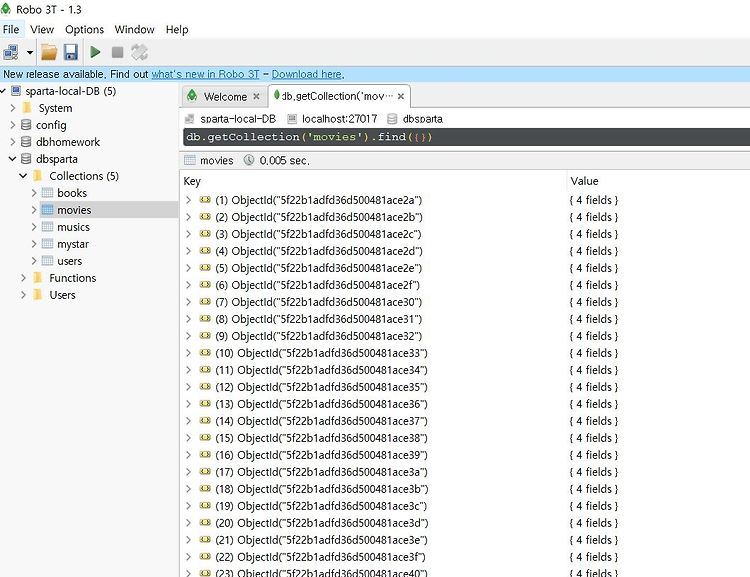Close the Welcome tab
This screenshot has width=750, height=577.
click(x=256, y=96)
